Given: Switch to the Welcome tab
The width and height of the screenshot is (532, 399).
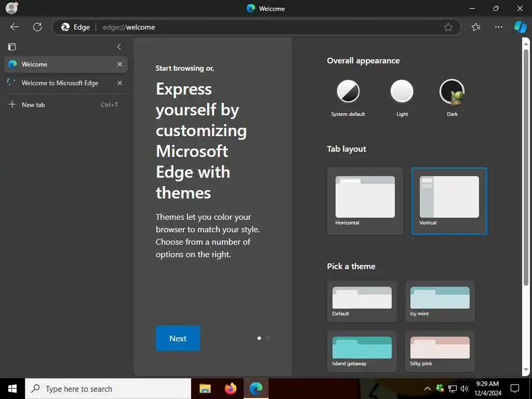Looking at the screenshot, I should (66, 64).
